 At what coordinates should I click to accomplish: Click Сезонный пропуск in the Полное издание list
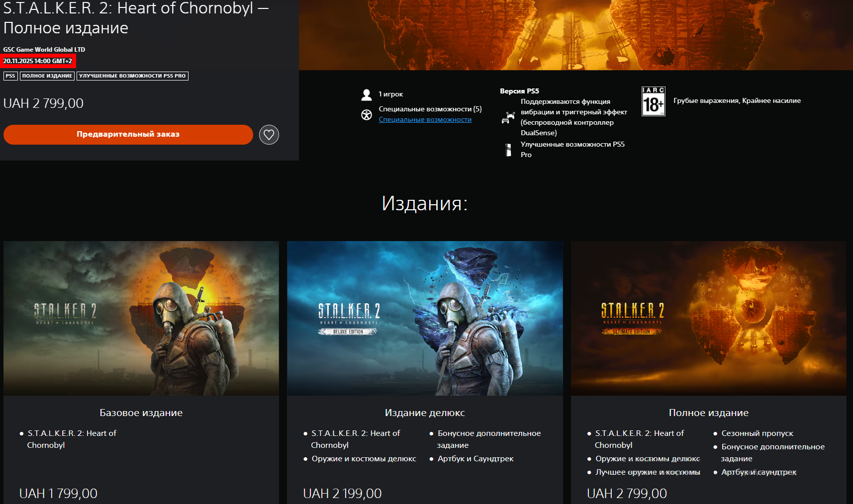click(758, 433)
